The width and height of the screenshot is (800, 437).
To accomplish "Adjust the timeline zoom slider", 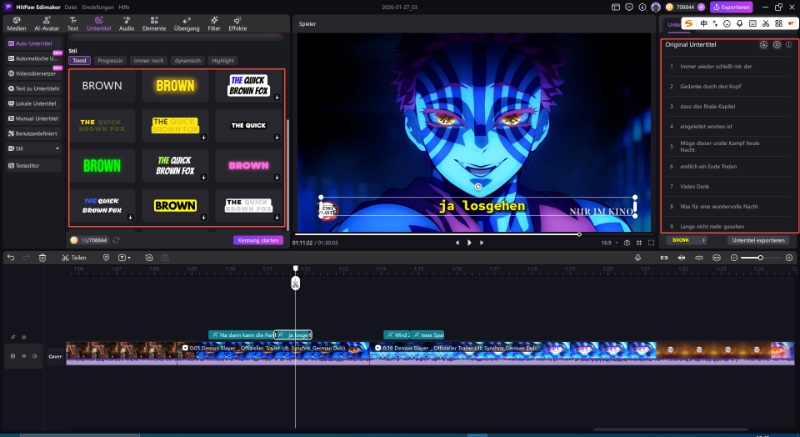I will 760,257.
